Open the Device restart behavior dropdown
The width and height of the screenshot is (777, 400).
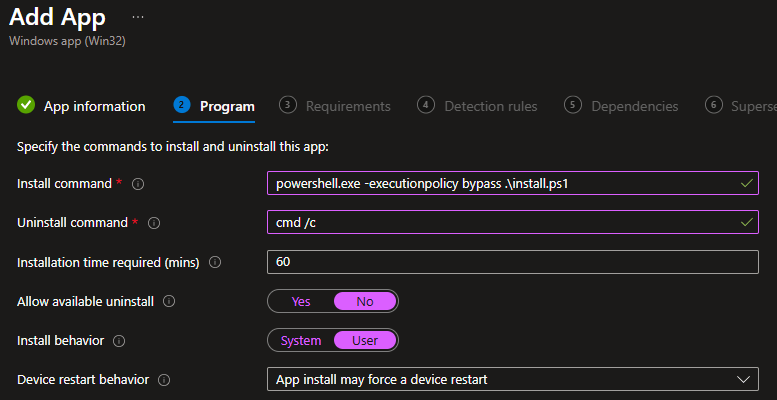[513, 380]
